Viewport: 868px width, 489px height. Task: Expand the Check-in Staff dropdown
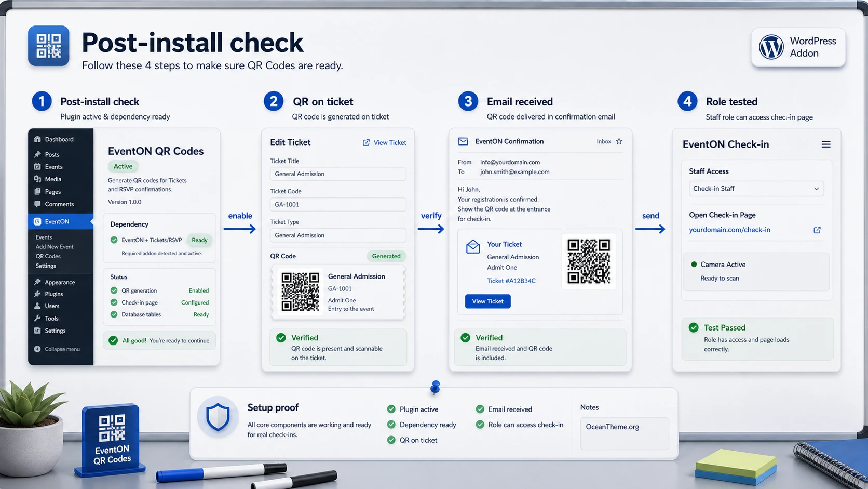pyautogui.click(x=756, y=189)
